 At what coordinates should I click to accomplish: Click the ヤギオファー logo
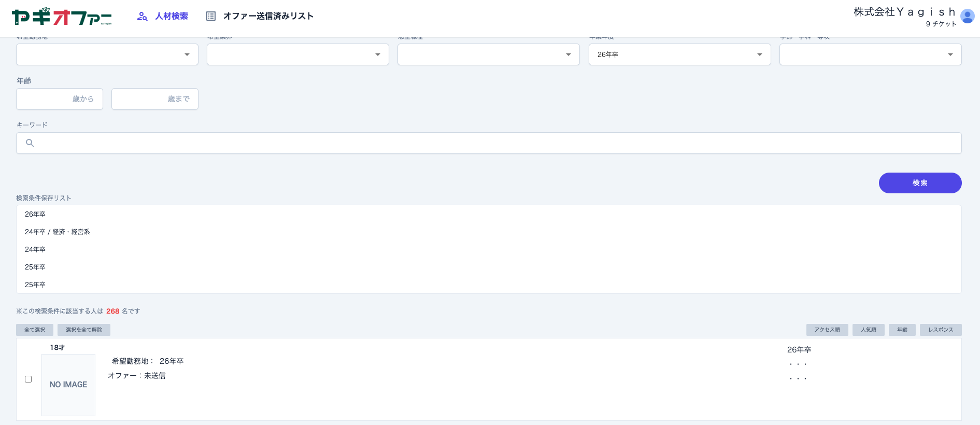pyautogui.click(x=62, y=17)
